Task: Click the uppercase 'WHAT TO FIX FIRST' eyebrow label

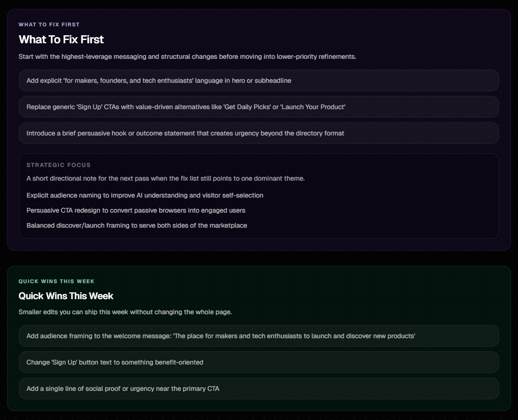Action: point(49,24)
